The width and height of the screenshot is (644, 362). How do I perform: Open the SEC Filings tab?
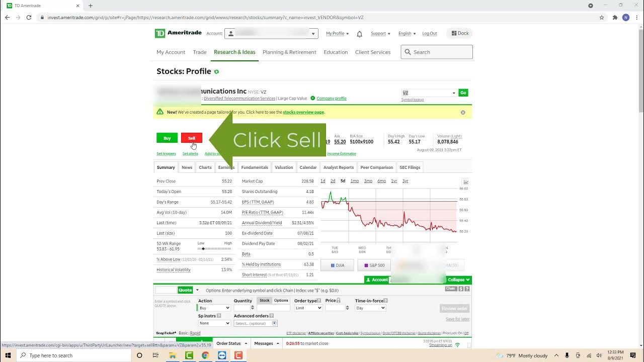[410, 167]
